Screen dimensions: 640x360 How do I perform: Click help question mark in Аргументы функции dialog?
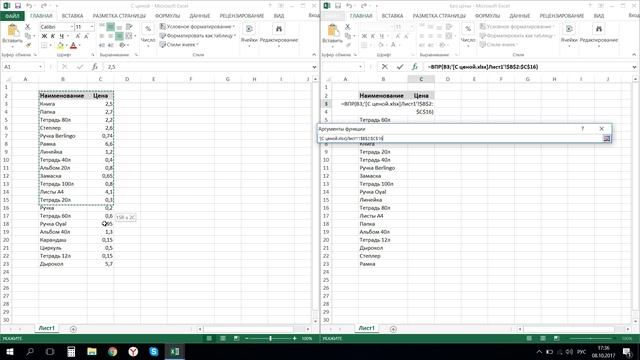coord(582,129)
